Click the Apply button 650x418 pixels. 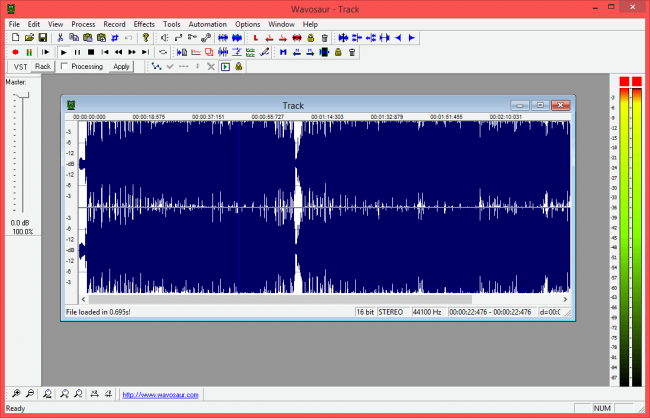tap(121, 66)
